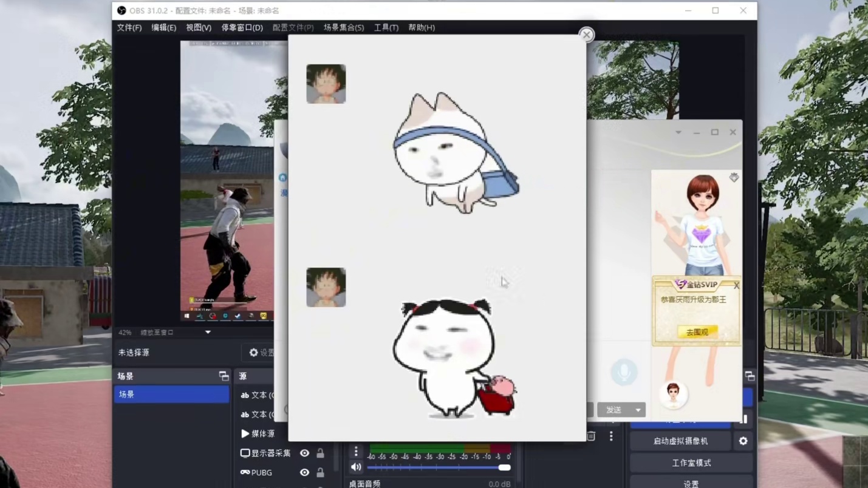This screenshot has height=488, width=868.
Task: Hide the PUBG source
Action: click(304, 472)
